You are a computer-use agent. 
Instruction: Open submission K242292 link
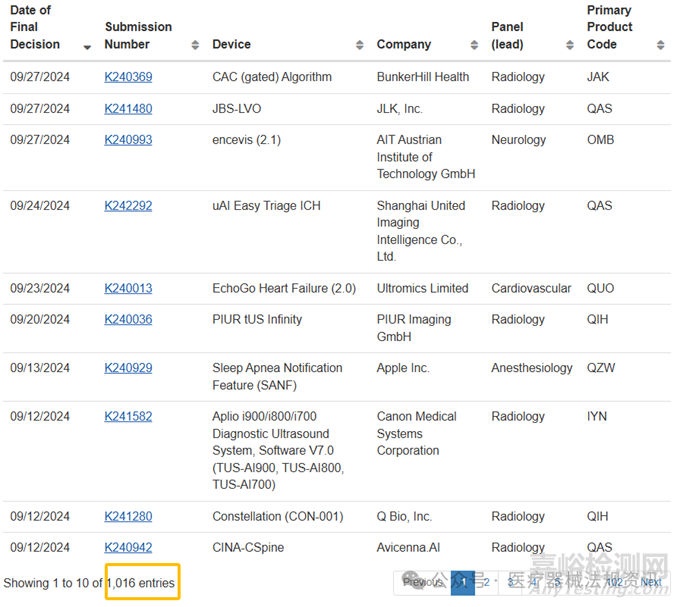point(128,206)
